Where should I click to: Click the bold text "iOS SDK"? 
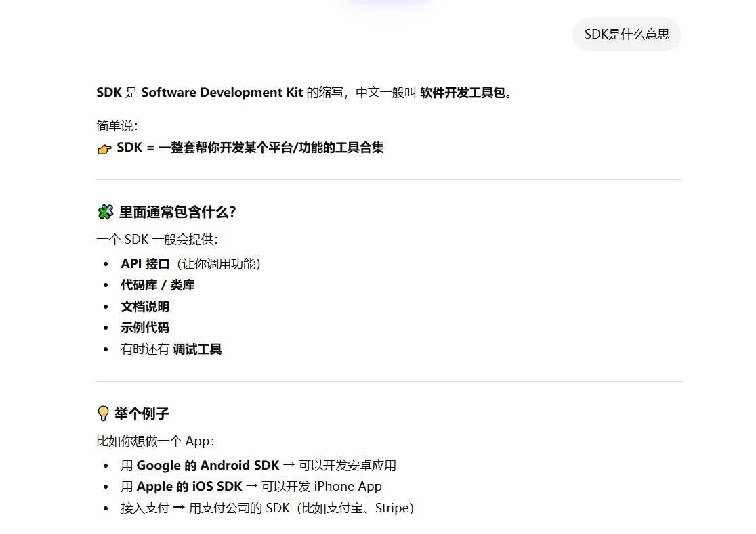tap(217, 487)
